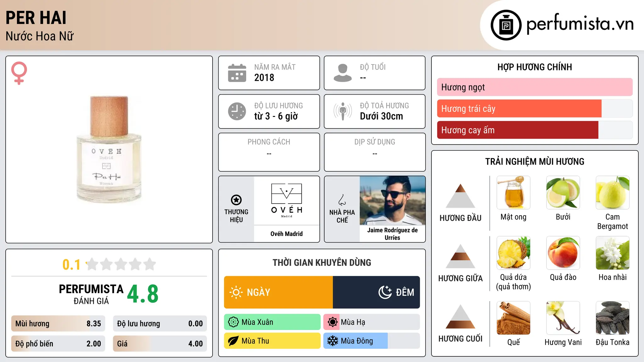Click the moon icon in the Đêm bar
This screenshot has height=362, width=644.
coord(385,292)
